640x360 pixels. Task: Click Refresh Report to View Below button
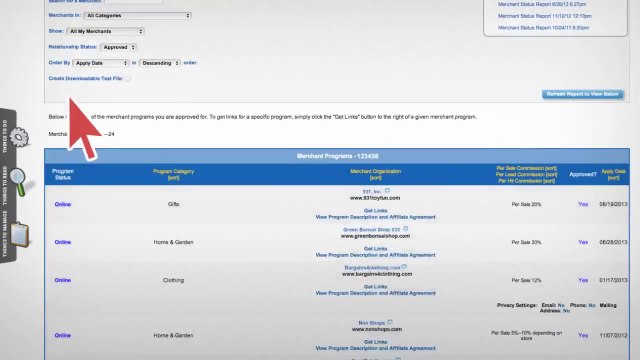(x=582, y=94)
